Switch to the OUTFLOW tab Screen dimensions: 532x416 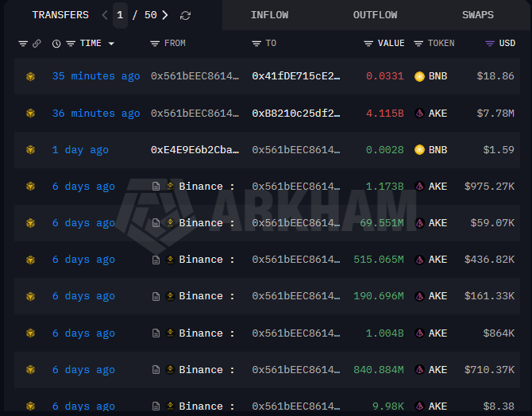point(375,15)
